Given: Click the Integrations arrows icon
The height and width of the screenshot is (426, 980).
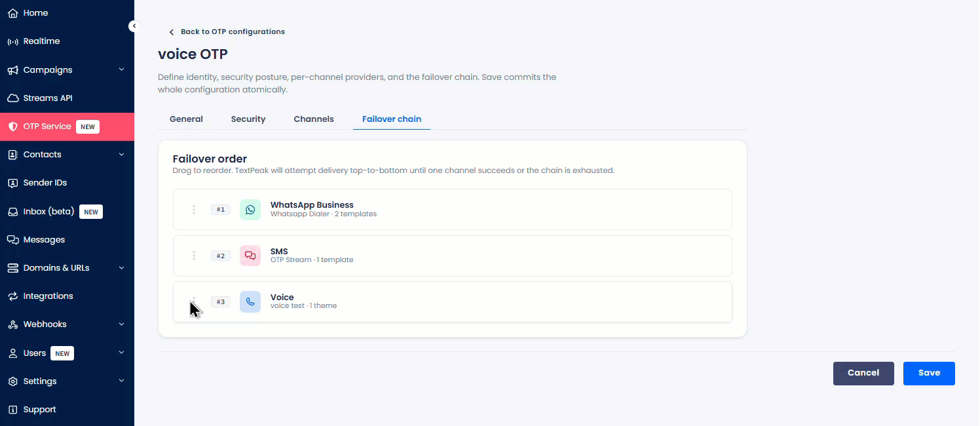Looking at the screenshot, I should coord(12,296).
